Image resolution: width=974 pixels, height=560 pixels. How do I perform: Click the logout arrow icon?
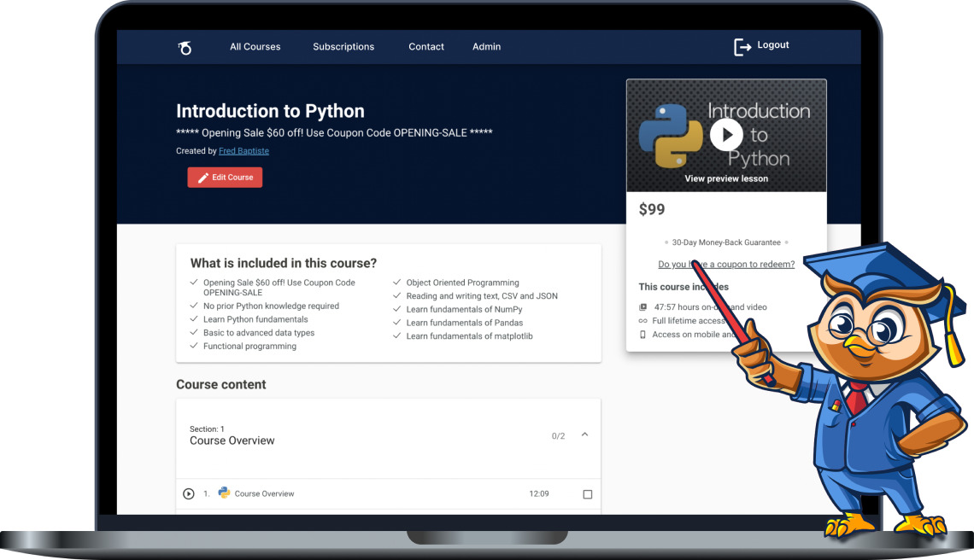click(x=742, y=45)
